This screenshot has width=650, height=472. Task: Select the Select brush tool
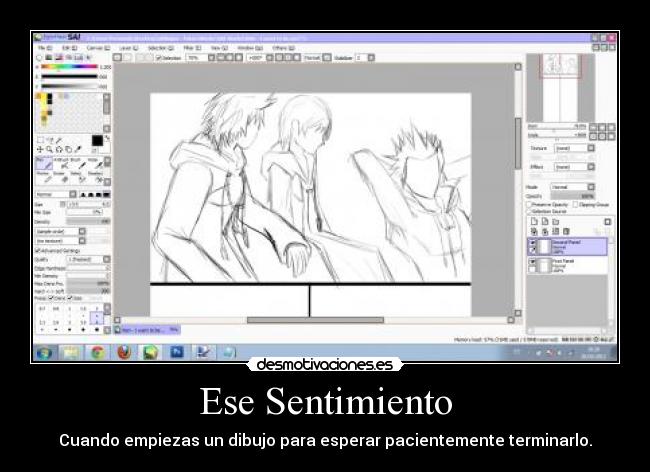click(x=77, y=177)
